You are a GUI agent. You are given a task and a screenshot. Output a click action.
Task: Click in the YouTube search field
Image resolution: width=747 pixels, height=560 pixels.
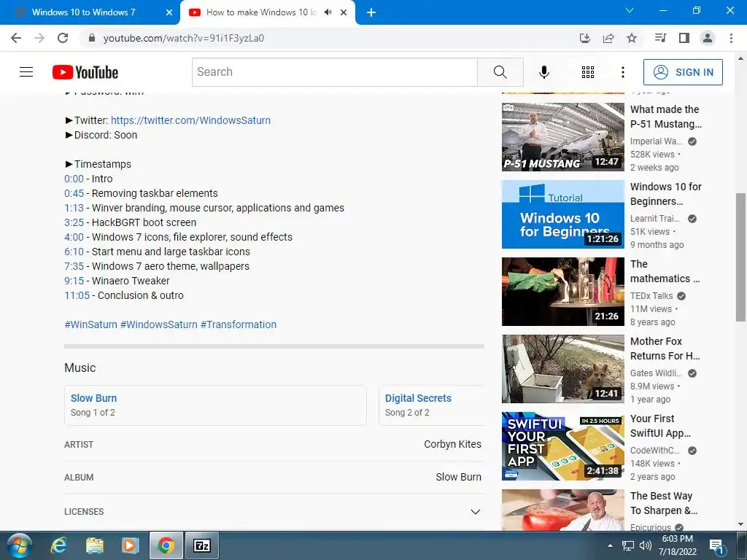[334, 72]
